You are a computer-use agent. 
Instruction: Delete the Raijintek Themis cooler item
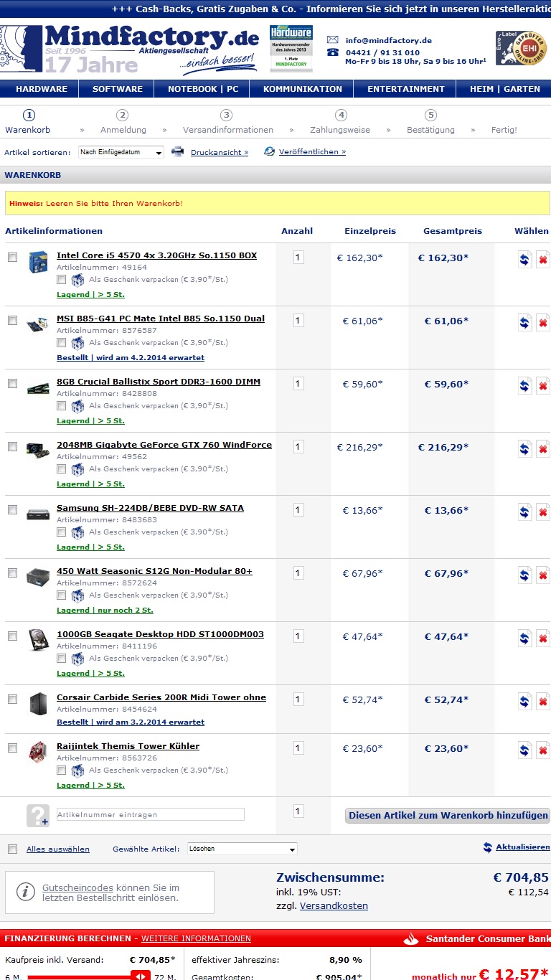coord(543,750)
